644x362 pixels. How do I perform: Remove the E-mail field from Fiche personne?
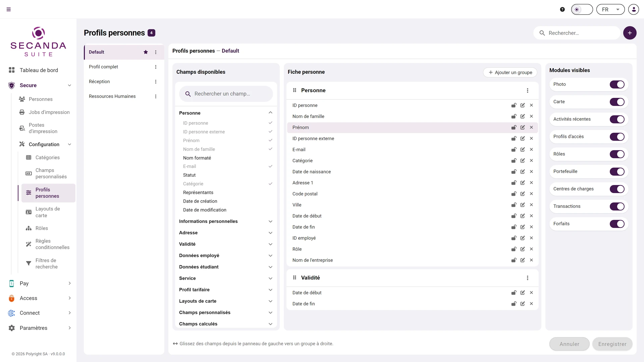coord(531,149)
